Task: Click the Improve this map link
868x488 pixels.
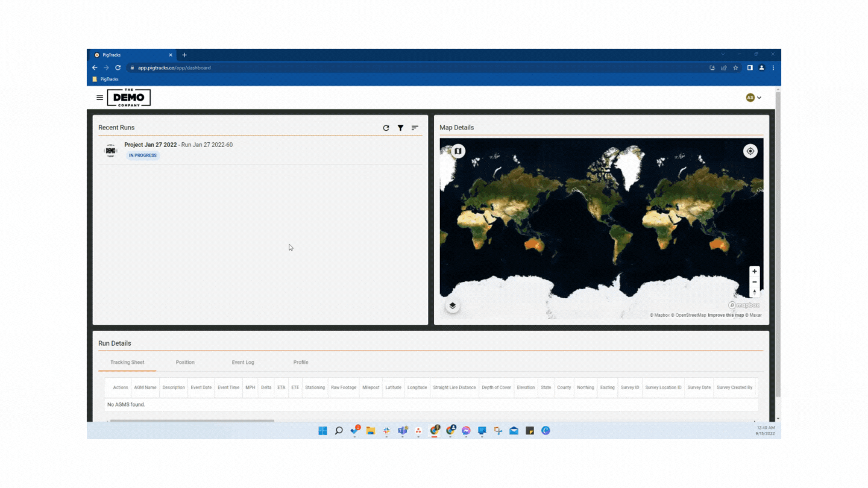Action: (725, 315)
